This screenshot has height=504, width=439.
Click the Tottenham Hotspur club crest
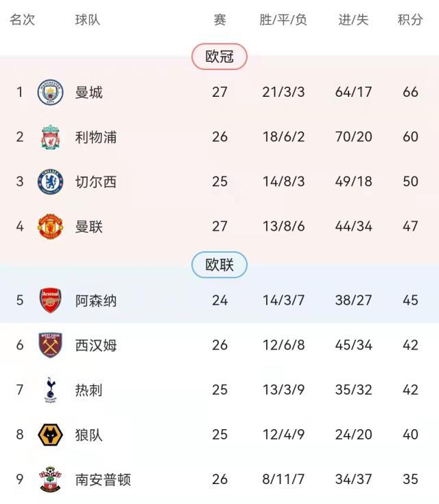50,390
